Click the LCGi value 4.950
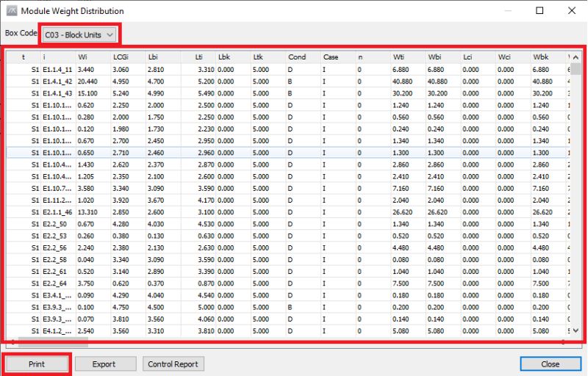The image size is (588, 376). [x=121, y=82]
